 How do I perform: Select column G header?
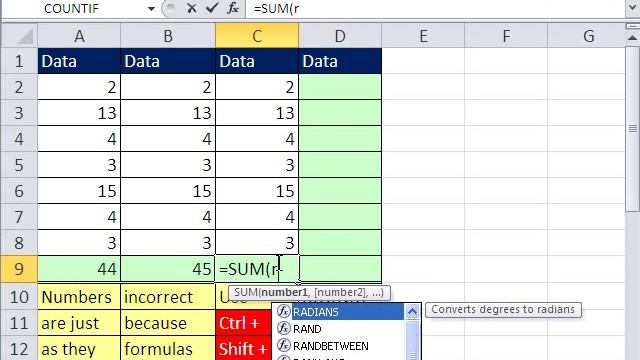[586, 36]
